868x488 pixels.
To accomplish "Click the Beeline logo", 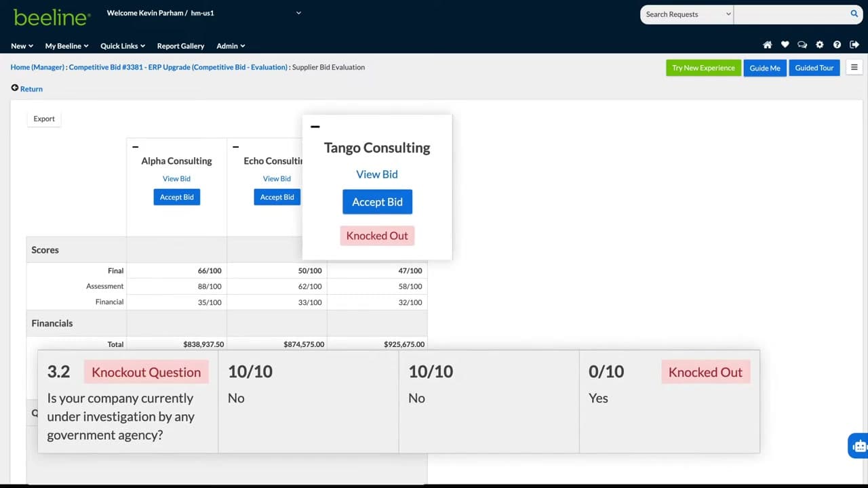I will [52, 18].
